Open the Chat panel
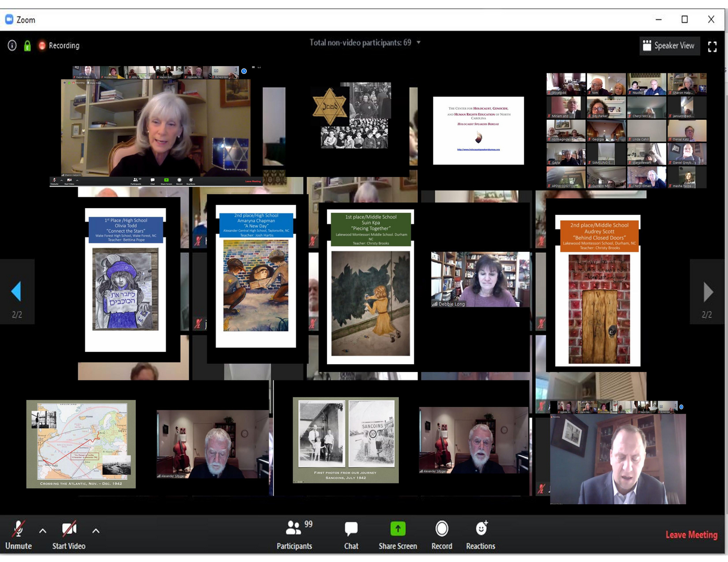The width and height of the screenshot is (728, 562). click(x=352, y=534)
